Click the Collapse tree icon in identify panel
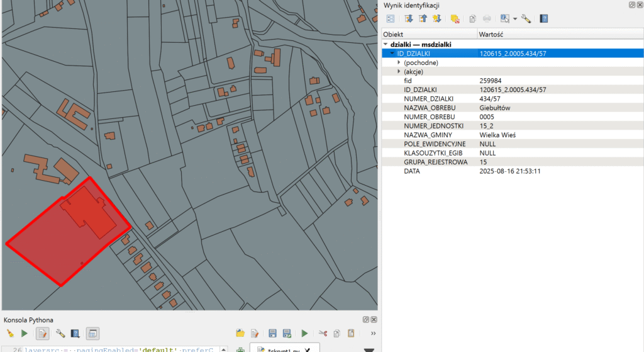Screen dimensions: 644x352 pos(422,19)
